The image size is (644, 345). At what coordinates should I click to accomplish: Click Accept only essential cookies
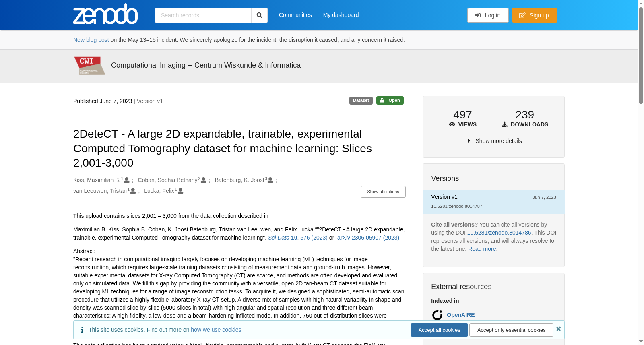(511, 330)
